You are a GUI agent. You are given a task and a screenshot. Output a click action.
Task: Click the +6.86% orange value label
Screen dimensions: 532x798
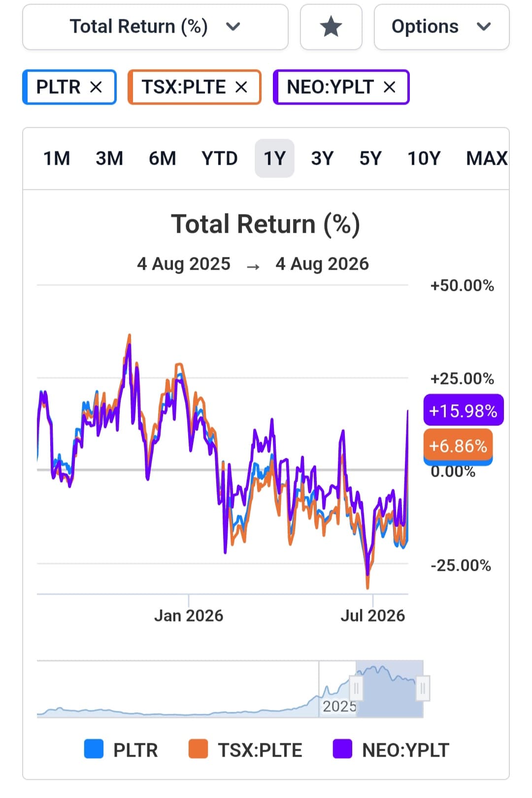click(458, 446)
